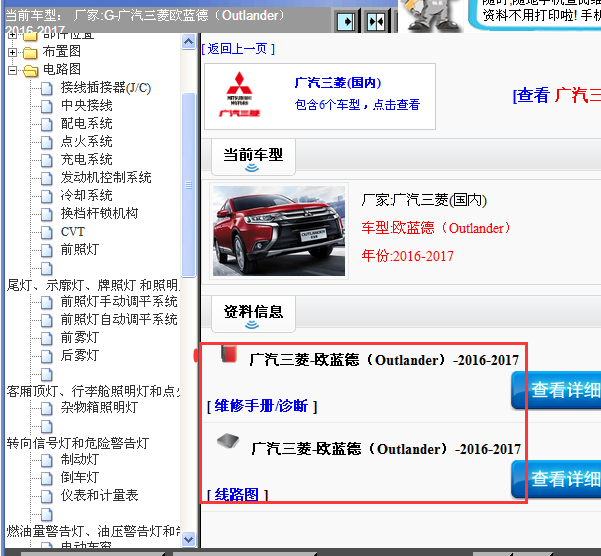Click document icon beside 冷却系统

point(47,196)
